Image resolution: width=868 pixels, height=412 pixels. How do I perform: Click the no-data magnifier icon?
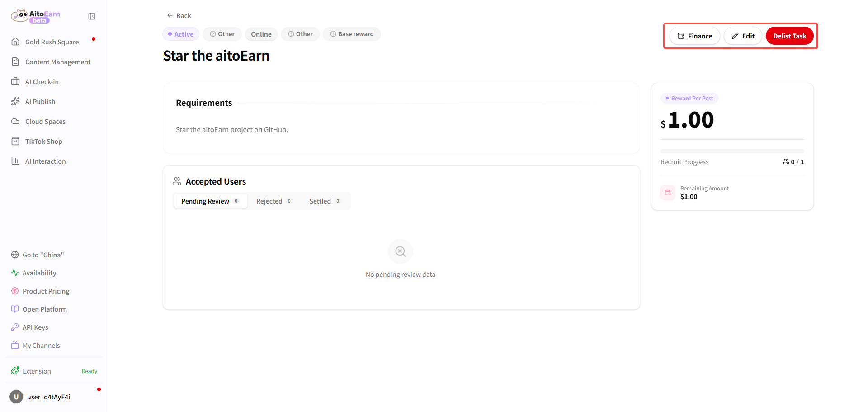(x=401, y=251)
